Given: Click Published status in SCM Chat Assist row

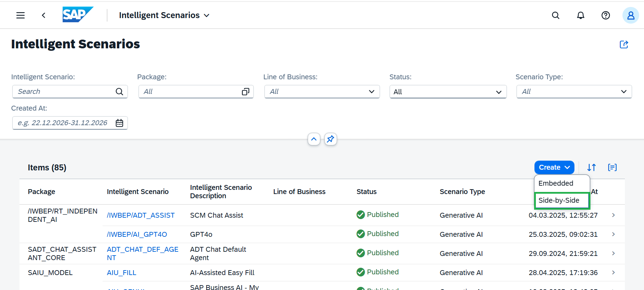Looking at the screenshot, I should pyautogui.click(x=378, y=215).
